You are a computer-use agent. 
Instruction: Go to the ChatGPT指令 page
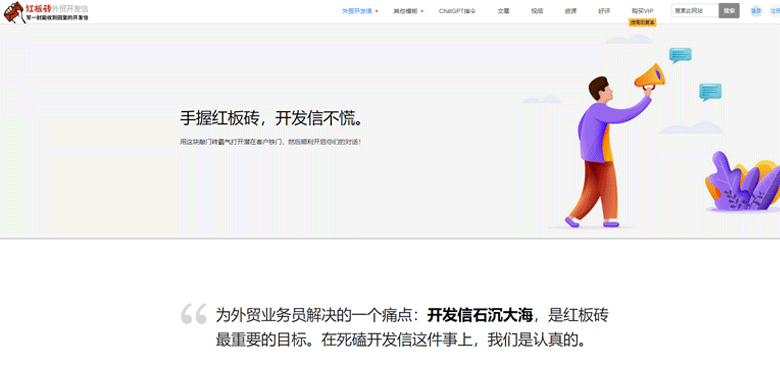tap(457, 11)
